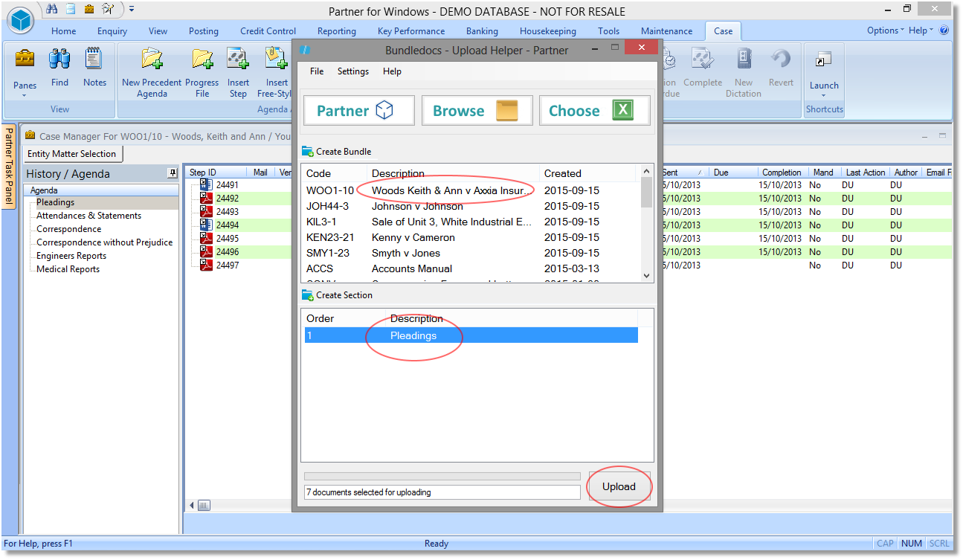963x560 pixels.
Task: Click PDF icon for step 24493
Action: (x=207, y=212)
